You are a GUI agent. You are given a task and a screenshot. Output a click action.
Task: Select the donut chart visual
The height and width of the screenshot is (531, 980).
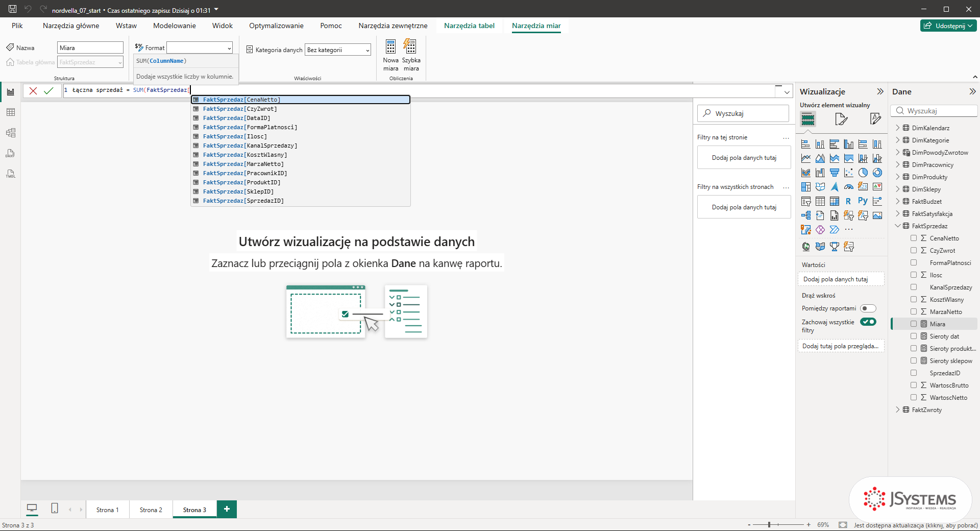[877, 173]
